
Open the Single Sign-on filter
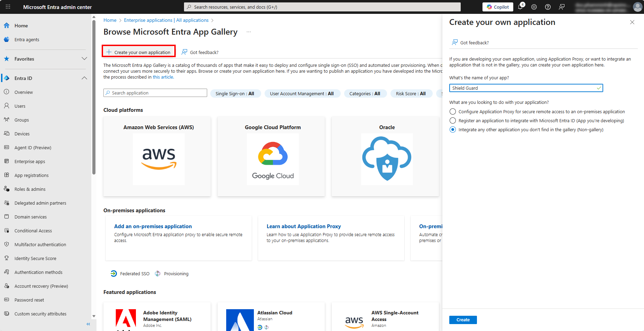pyautogui.click(x=234, y=93)
